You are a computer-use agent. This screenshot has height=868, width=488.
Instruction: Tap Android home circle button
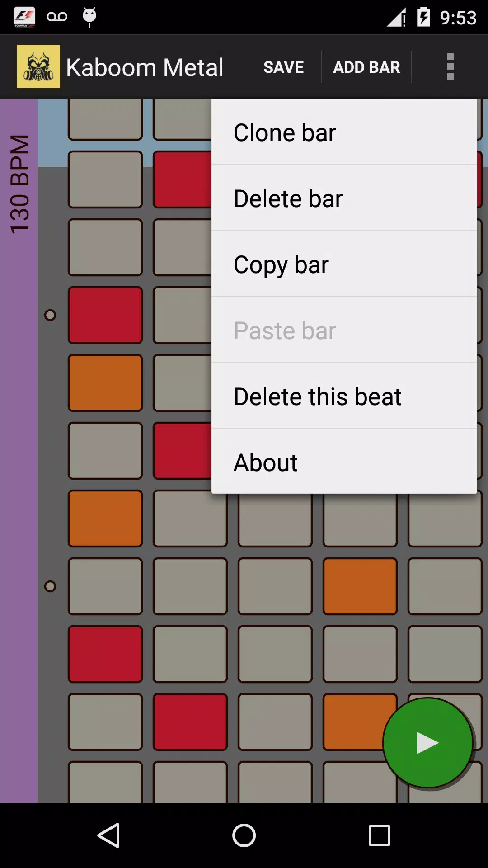pos(244,835)
